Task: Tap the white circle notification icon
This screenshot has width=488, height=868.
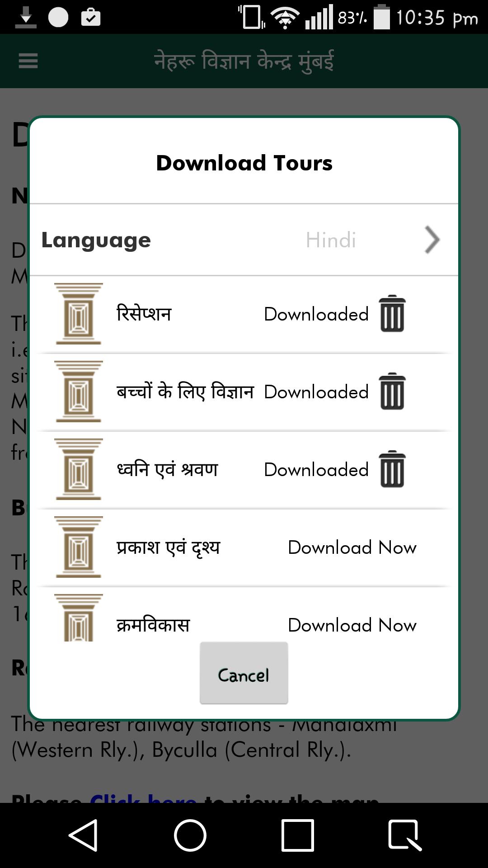Action: pos(58,17)
